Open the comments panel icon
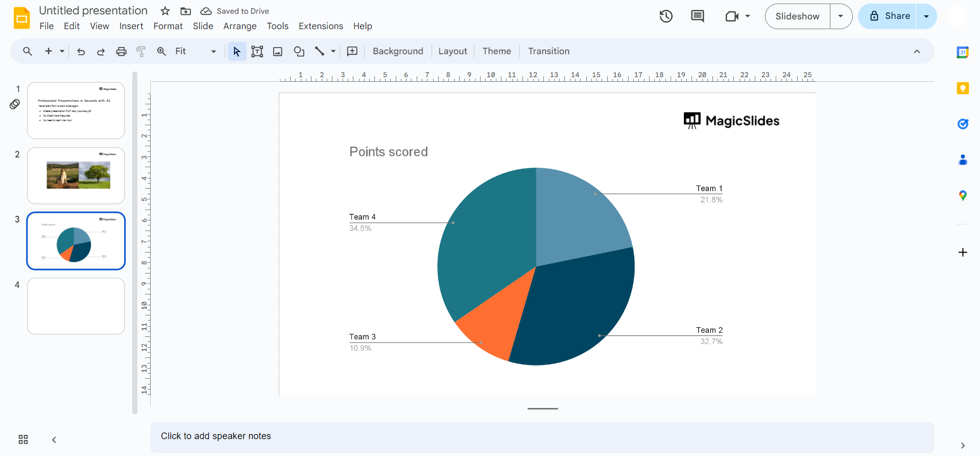 coord(698,16)
